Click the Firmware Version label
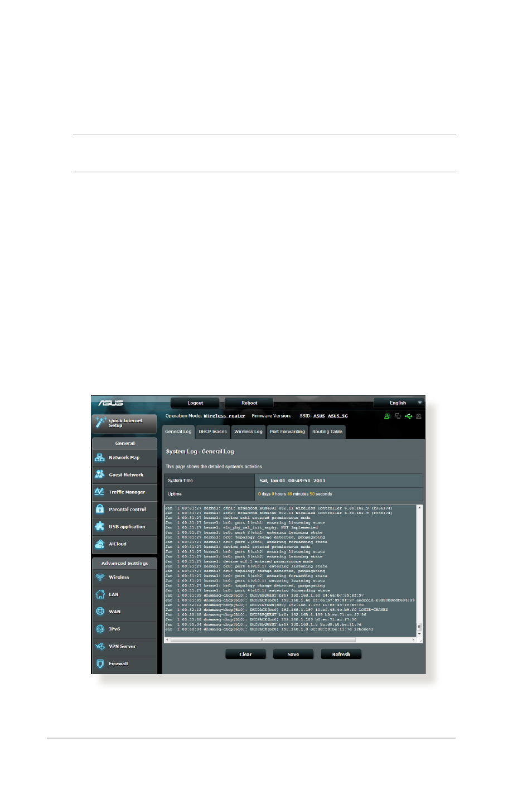Image resolution: width=532 pixels, height=790 pixels. 272,416
